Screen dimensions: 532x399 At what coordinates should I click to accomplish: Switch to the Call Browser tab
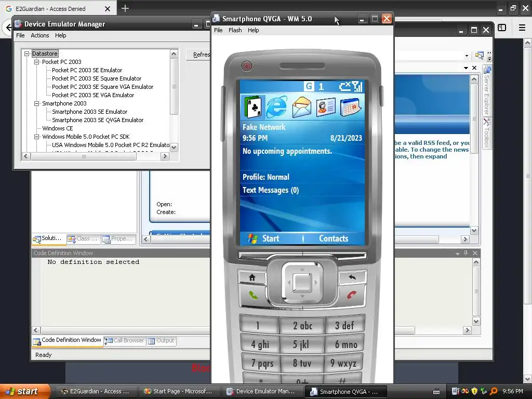click(125, 341)
